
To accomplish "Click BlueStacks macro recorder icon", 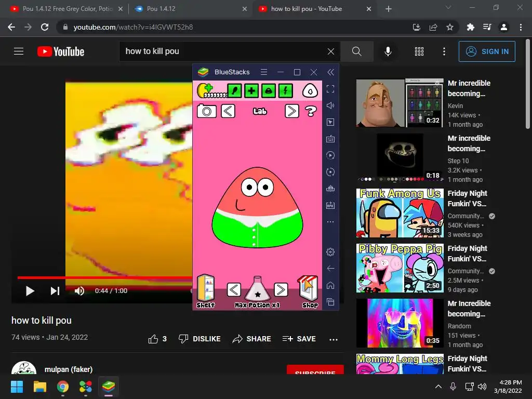I will click(x=330, y=155).
